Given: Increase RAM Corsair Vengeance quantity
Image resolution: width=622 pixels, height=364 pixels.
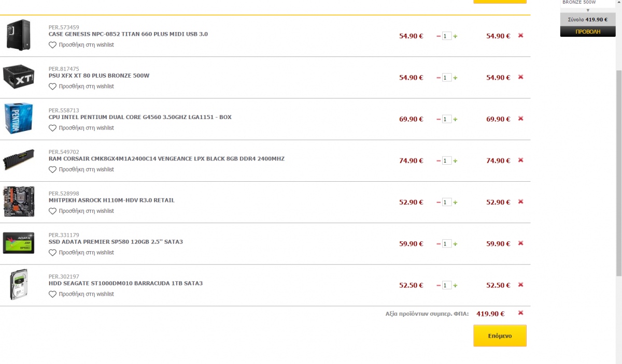Looking at the screenshot, I should (456, 161).
